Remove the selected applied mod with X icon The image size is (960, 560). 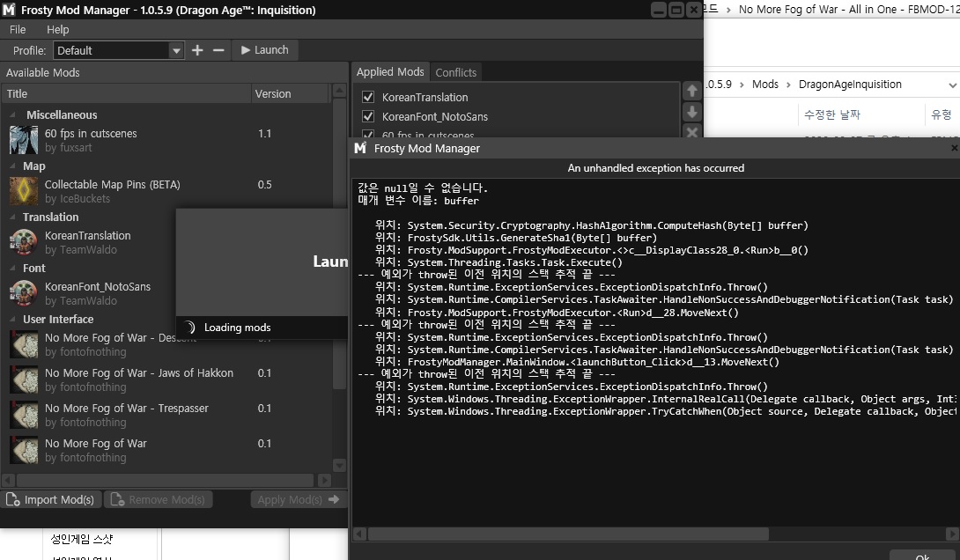click(692, 131)
